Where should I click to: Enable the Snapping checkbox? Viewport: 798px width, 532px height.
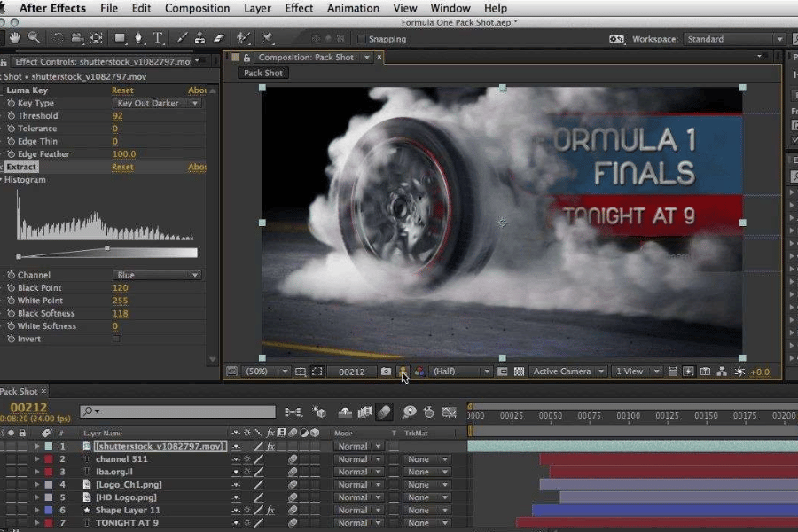[x=361, y=39]
